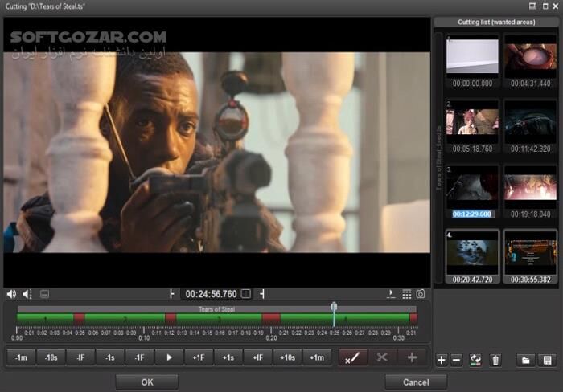This screenshot has width=563, height=392.
Task: Save the cutting list with floppy disk icon
Action: pos(547,360)
